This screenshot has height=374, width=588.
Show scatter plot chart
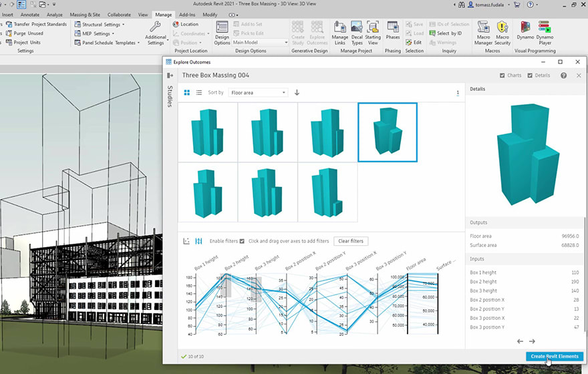point(186,241)
